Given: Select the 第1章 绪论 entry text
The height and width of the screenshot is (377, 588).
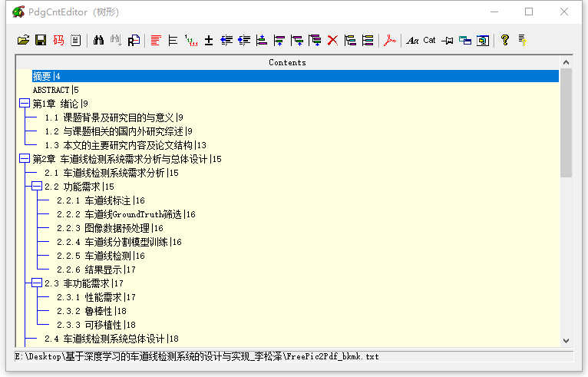Looking at the screenshot, I should 60,104.
